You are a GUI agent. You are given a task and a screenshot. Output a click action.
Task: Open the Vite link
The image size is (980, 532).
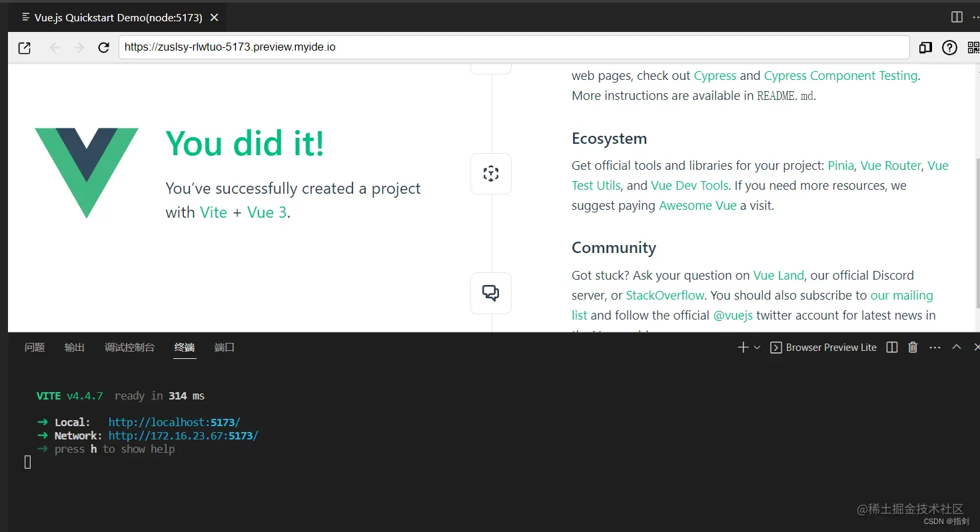213,212
